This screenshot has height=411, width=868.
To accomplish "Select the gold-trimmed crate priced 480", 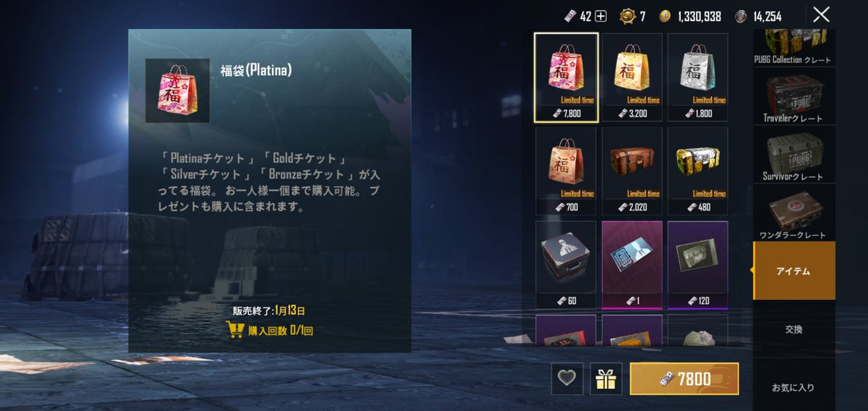I will 698,171.
